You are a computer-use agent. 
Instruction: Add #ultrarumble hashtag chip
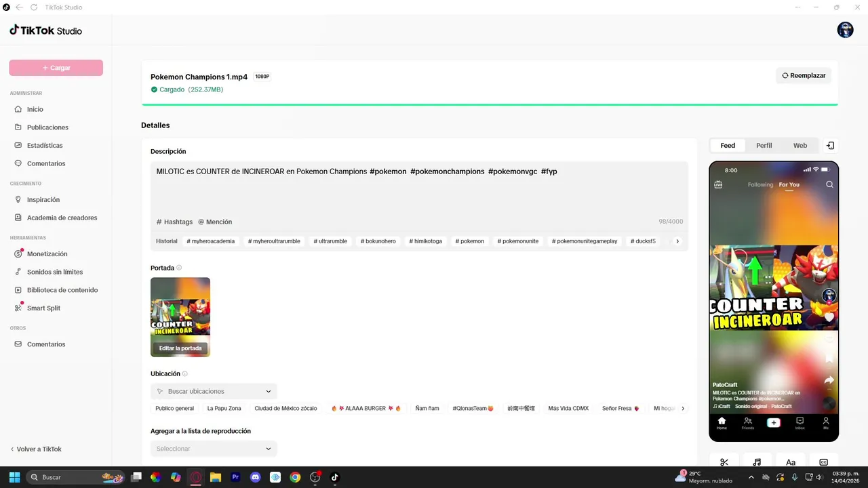330,241
